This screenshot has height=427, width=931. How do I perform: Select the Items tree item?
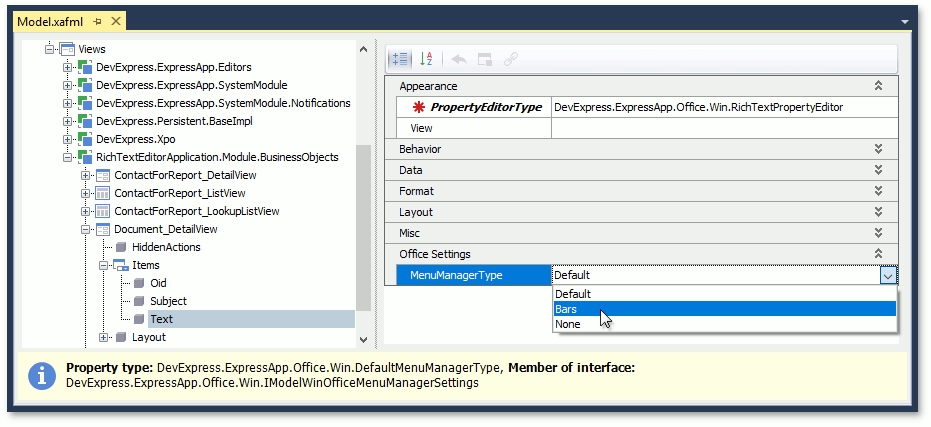click(x=146, y=265)
